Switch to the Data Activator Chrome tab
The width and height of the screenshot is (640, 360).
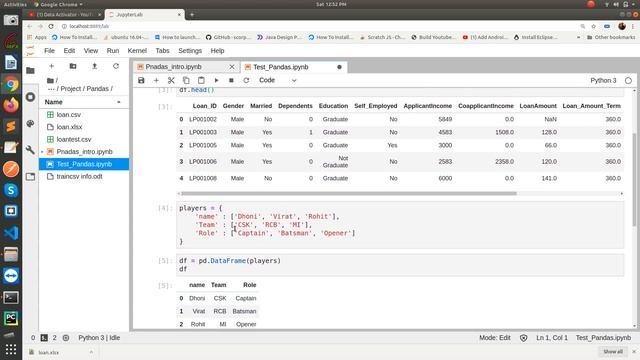(x=64, y=15)
